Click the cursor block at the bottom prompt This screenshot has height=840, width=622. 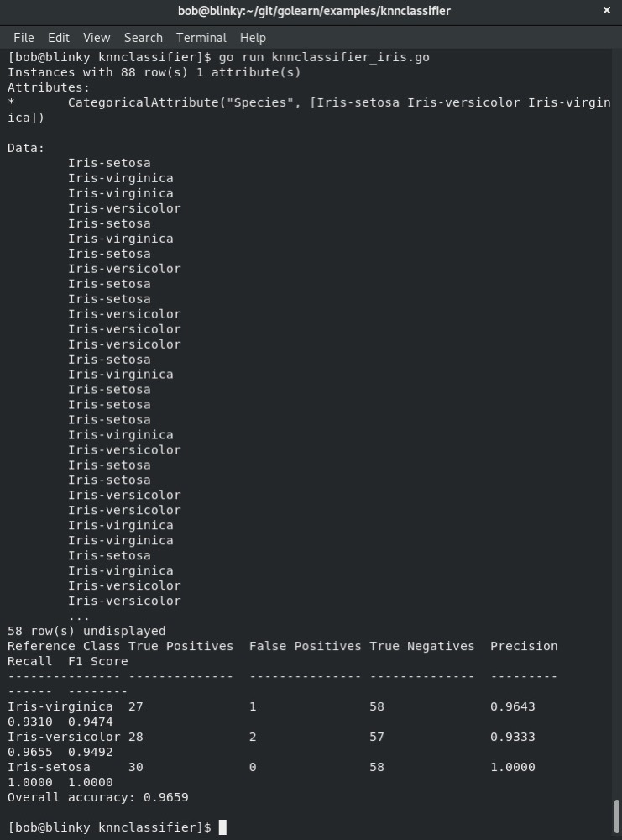pos(222,827)
